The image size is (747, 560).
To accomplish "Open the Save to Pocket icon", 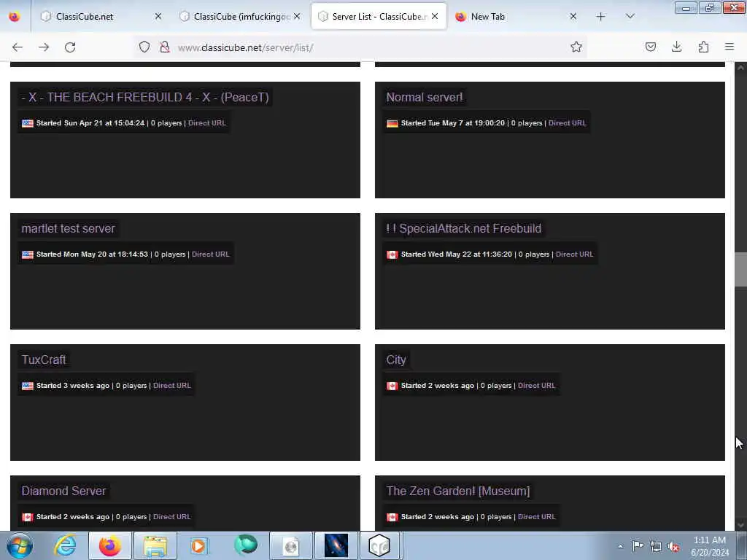I will [650, 47].
